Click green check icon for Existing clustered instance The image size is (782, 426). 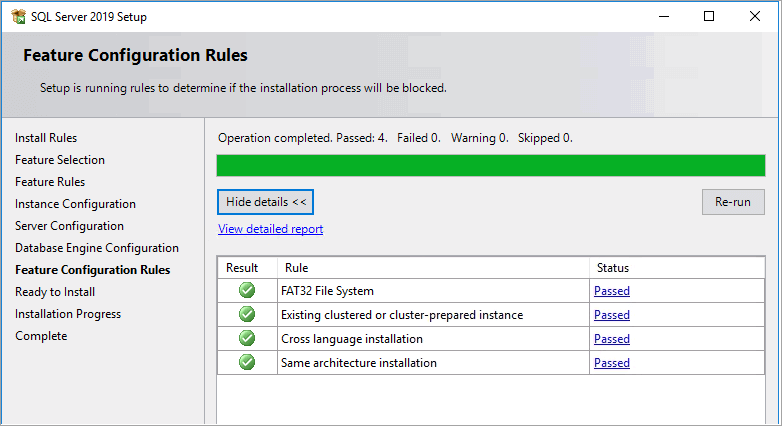click(247, 314)
